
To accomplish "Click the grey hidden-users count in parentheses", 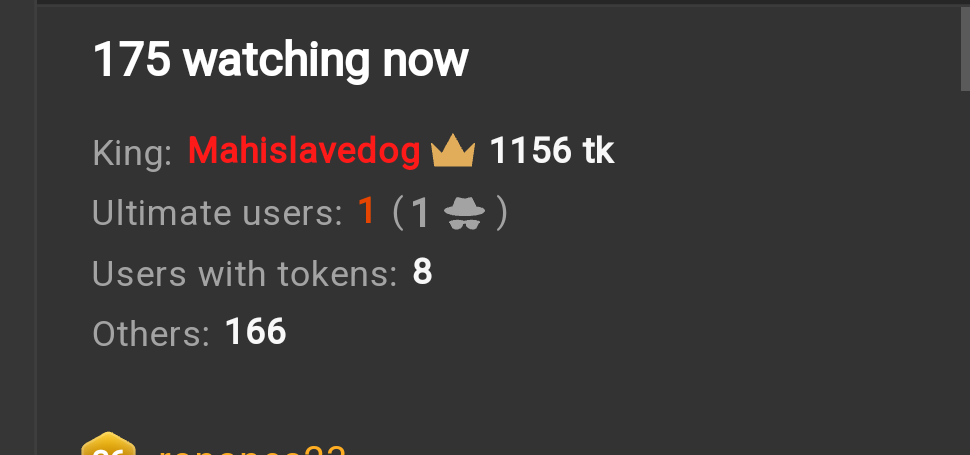I will [420, 213].
